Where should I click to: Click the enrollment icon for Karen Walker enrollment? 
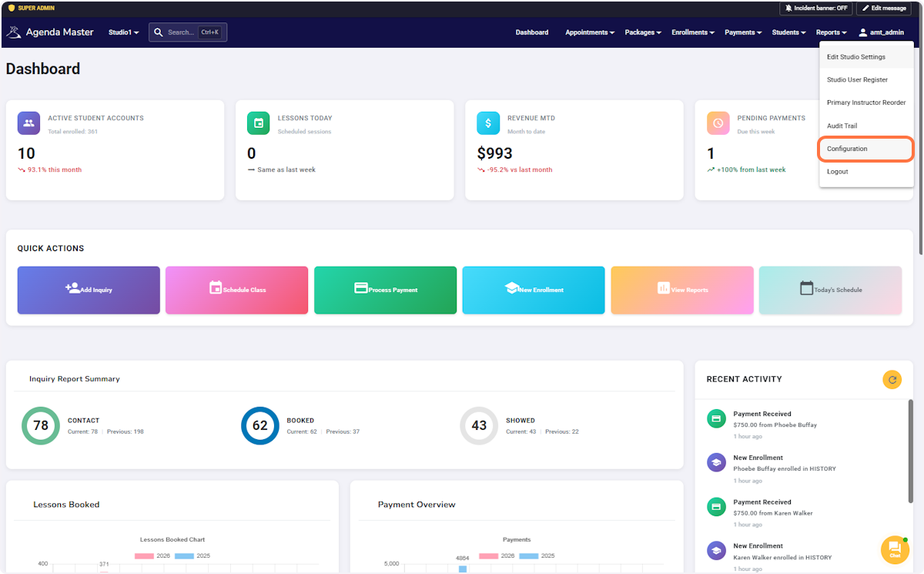tap(716, 550)
